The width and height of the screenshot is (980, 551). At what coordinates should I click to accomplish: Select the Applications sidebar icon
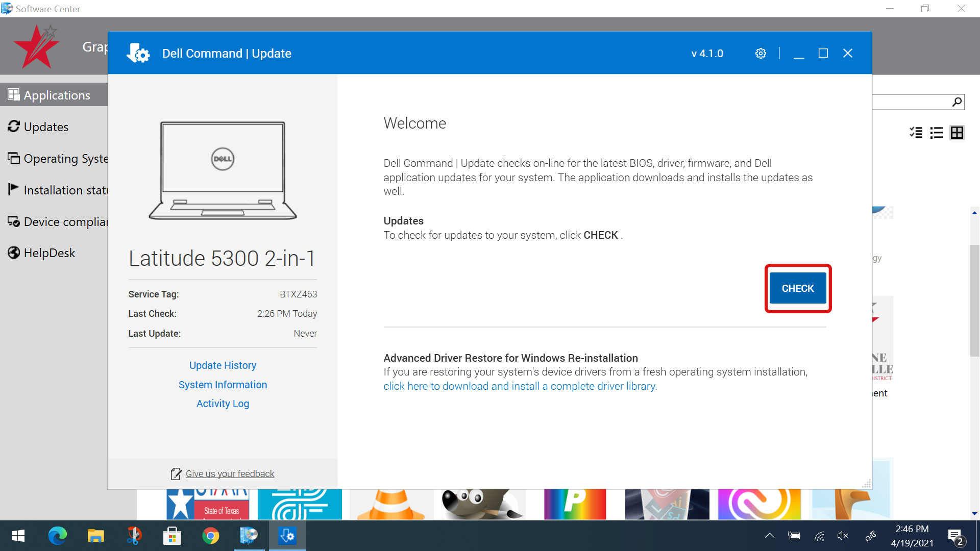point(13,95)
